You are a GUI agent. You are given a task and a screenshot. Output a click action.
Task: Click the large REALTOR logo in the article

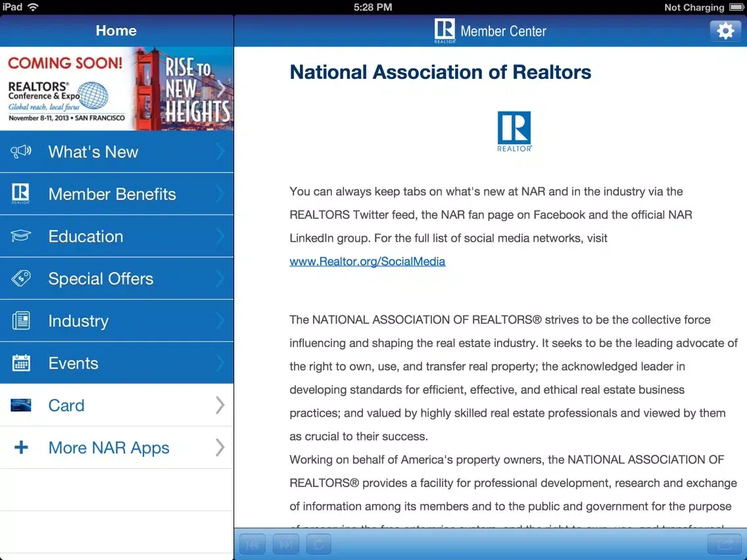pyautogui.click(x=514, y=131)
